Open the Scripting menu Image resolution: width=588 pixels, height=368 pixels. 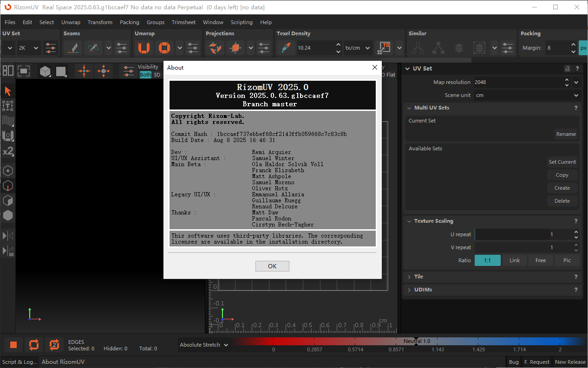(x=242, y=22)
